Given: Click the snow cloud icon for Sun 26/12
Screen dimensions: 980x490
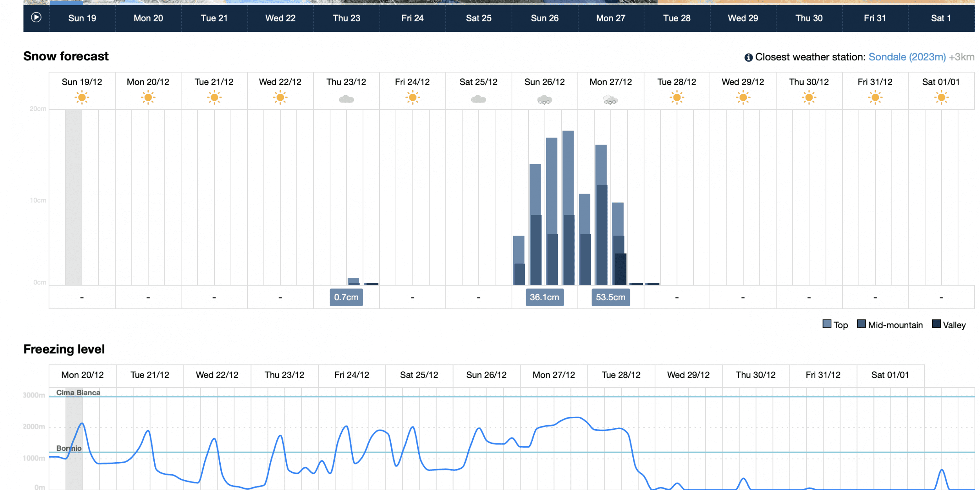Looking at the screenshot, I should (544, 100).
